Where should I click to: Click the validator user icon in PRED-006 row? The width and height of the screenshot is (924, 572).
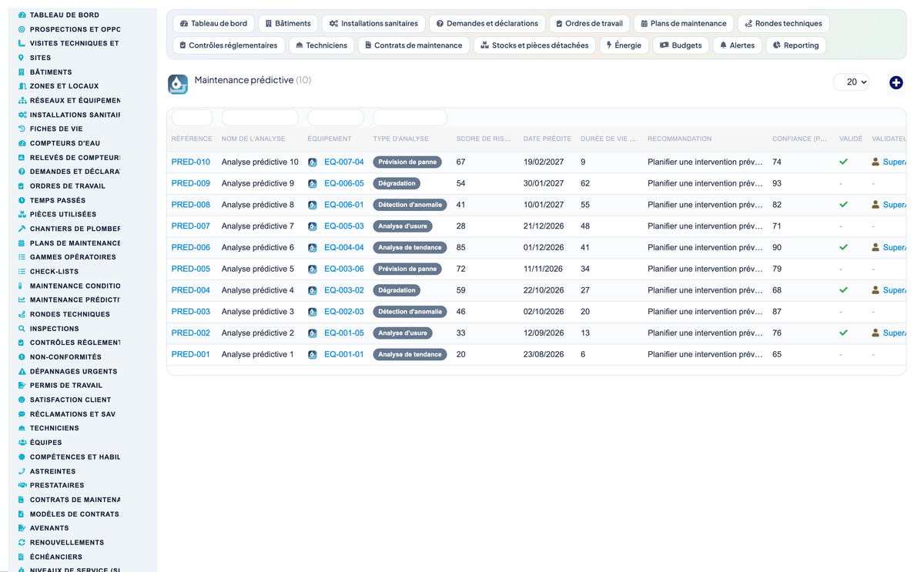(875, 247)
